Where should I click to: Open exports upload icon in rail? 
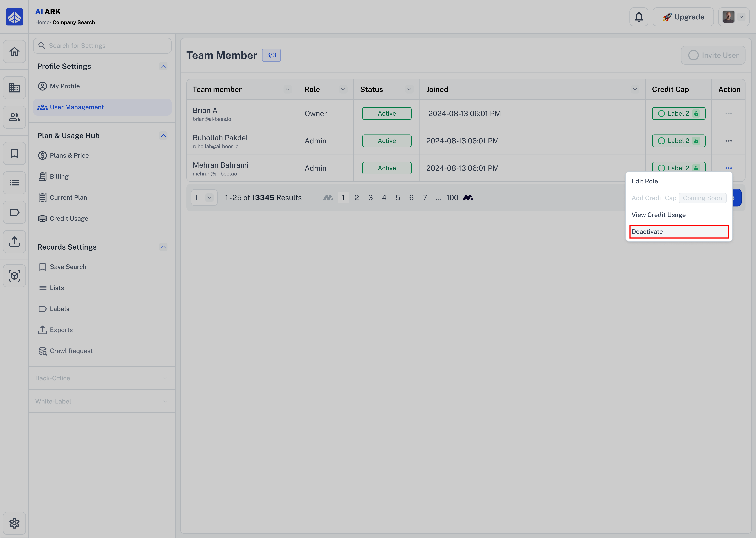coord(14,242)
